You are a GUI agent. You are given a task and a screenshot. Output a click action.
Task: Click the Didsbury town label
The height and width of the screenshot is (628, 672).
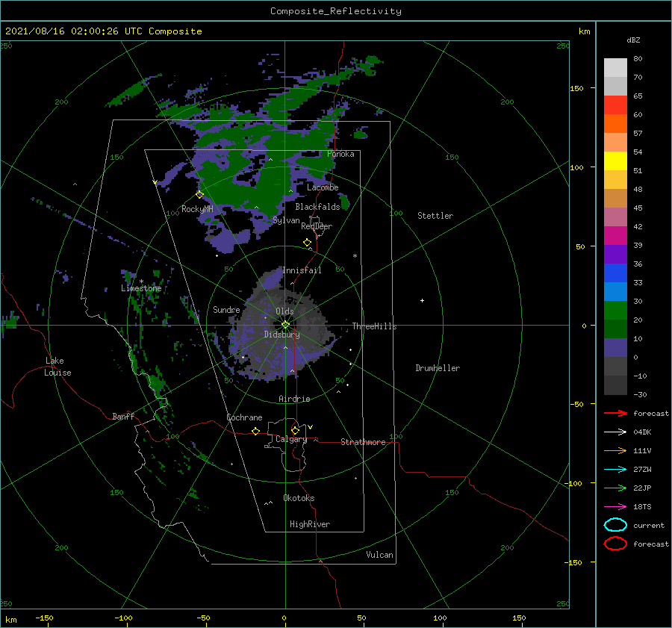pyautogui.click(x=281, y=335)
